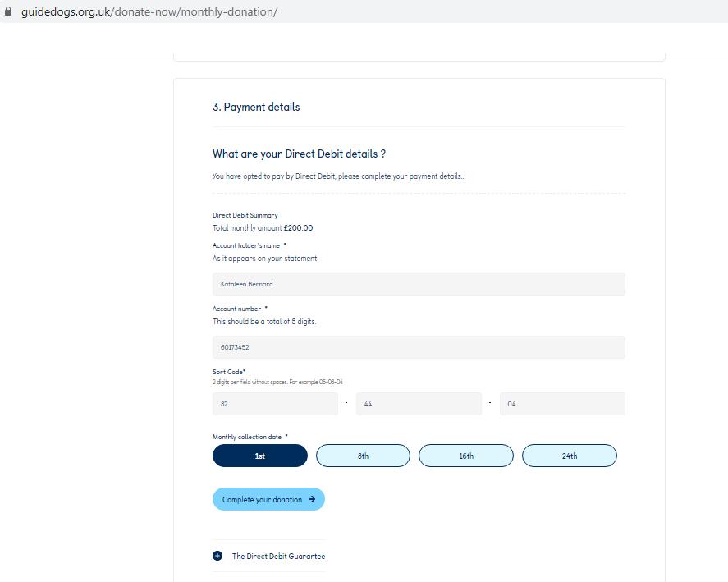Select the 24th monthly collection date

pos(569,456)
